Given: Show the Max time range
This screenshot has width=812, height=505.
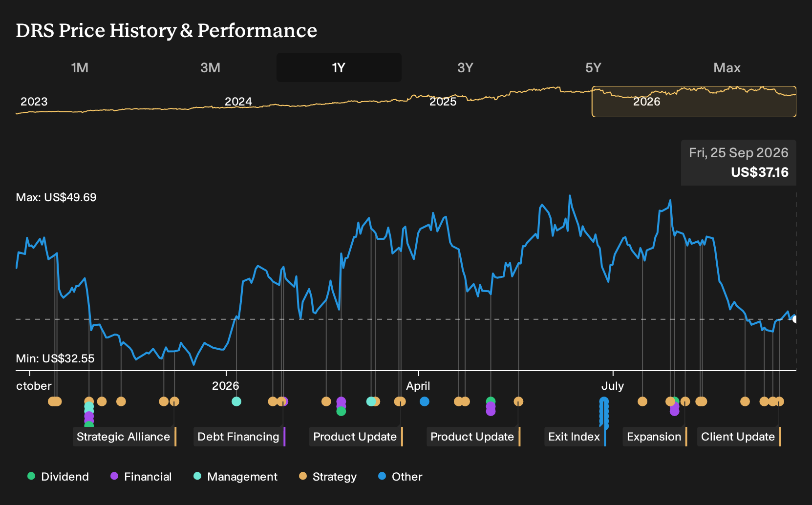Looking at the screenshot, I should [727, 67].
